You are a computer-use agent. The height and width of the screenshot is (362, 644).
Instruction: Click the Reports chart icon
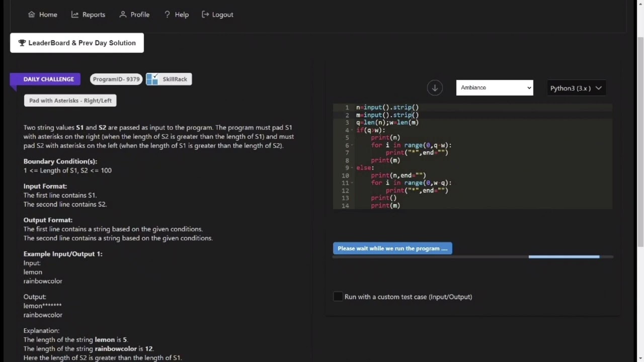(75, 15)
